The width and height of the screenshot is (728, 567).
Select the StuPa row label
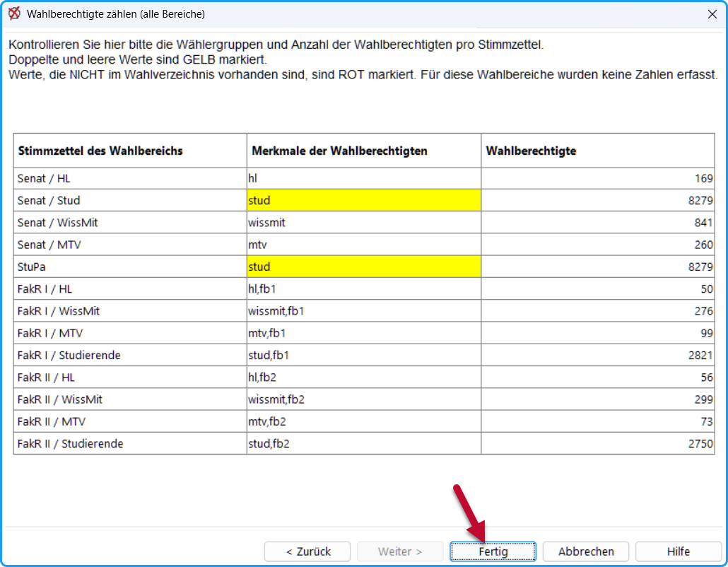[x=130, y=267]
